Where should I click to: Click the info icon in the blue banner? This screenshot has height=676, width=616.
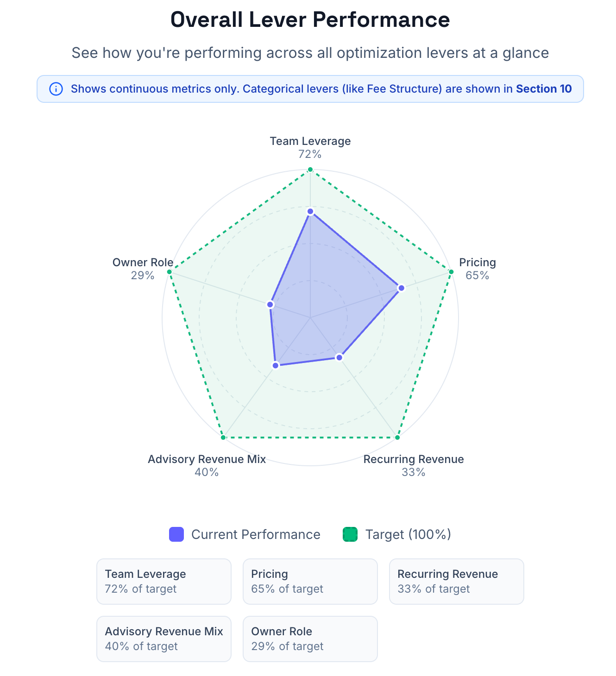coord(56,89)
